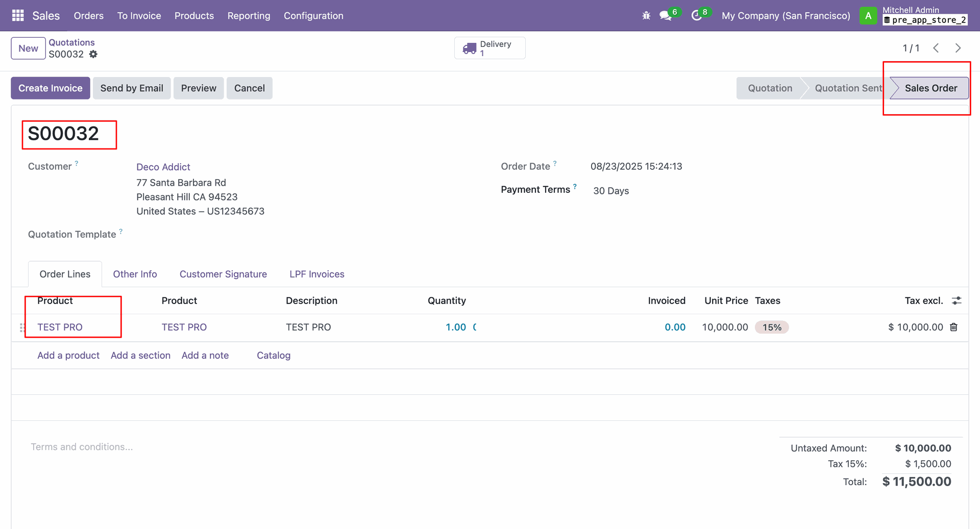The width and height of the screenshot is (980, 529).
Task: Open the activities clock icon
Action: coord(696,16)
